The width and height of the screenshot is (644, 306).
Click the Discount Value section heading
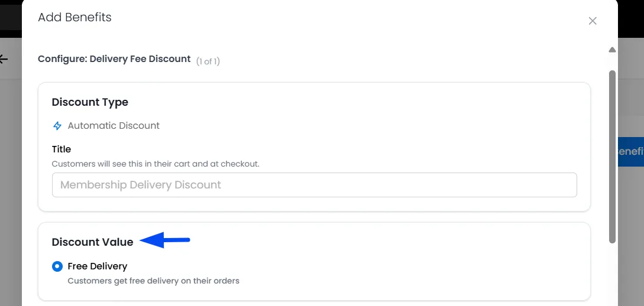tap(92, 242)
